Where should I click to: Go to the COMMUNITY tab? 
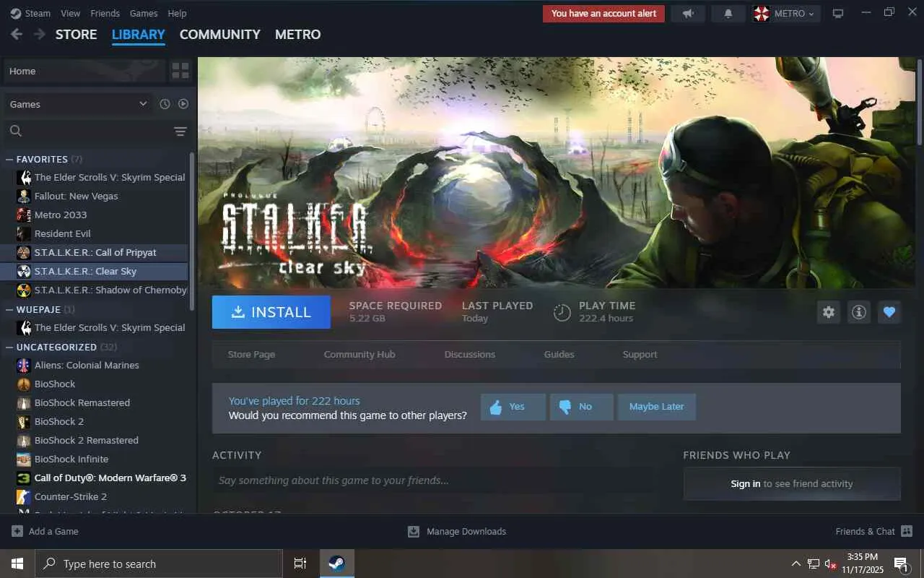[220, 35]
